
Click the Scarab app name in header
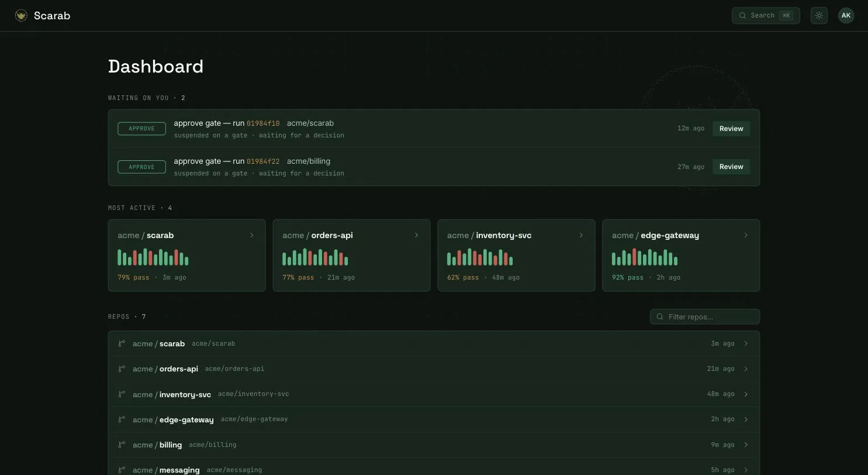[52, 16]
